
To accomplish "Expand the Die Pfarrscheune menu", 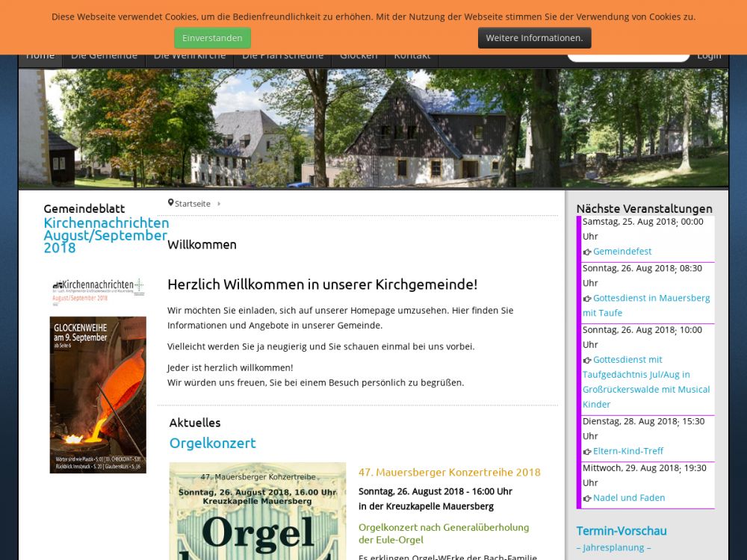I will 282,56.
